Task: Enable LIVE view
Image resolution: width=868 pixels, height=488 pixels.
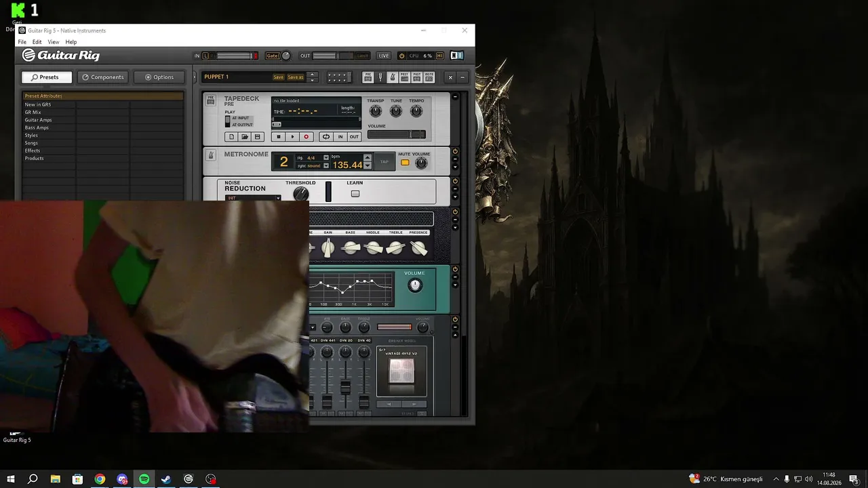Action: [384, 56]
